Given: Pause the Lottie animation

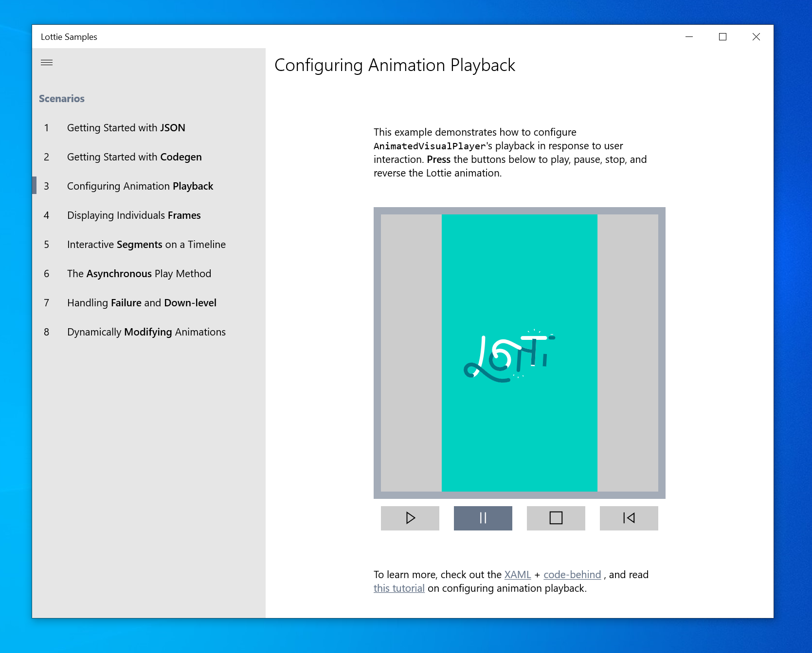Looking at the screenshot, I should point(483,518).
